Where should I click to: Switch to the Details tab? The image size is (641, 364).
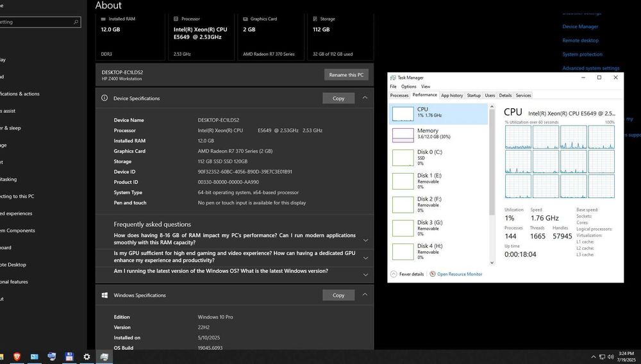505,95
